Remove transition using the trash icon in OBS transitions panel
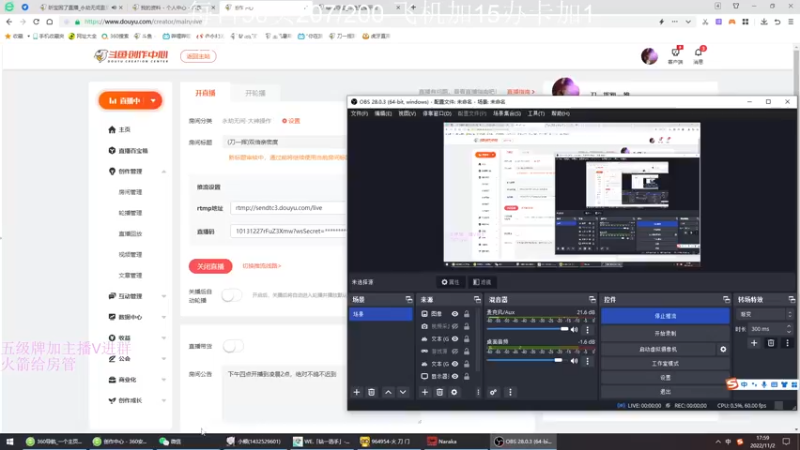 pos(771,343)
